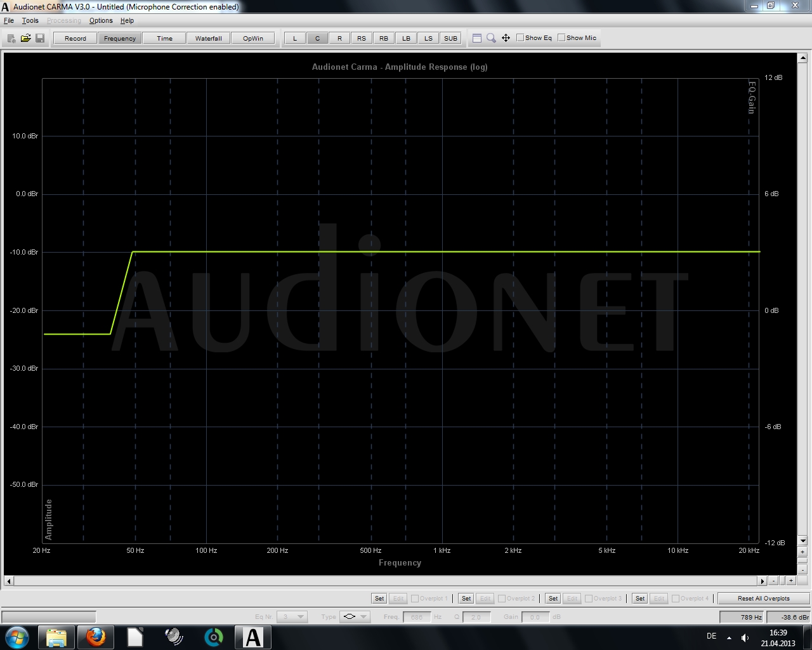This screenshot has height=650, width=812.
Task: Click Set button for Overplot 2
Action: [466, 598]
